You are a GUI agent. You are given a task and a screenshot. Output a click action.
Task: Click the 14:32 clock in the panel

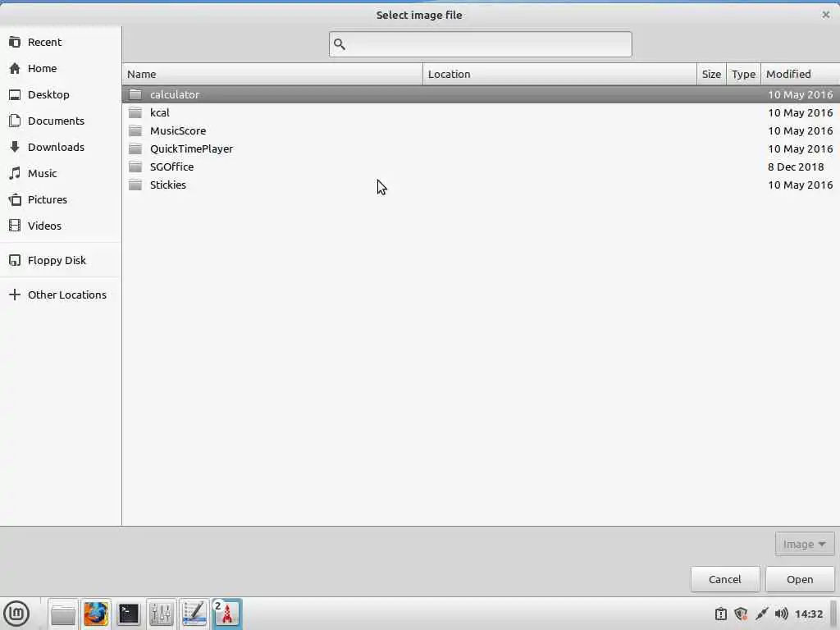click(x=808, y=614)
